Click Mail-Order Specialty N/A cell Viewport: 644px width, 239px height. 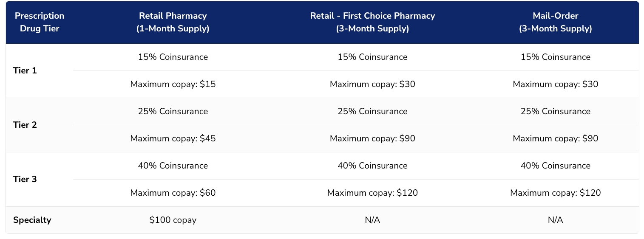tap(555, 220)
